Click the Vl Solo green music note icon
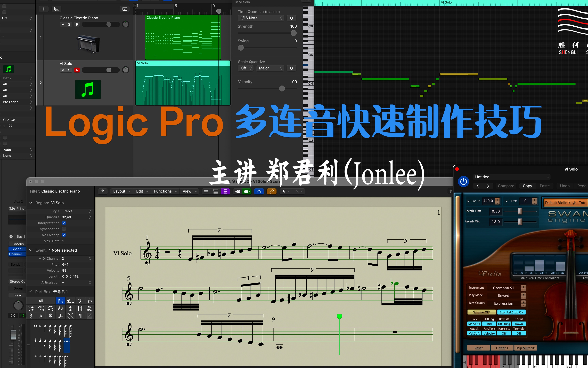 point(88,89)
